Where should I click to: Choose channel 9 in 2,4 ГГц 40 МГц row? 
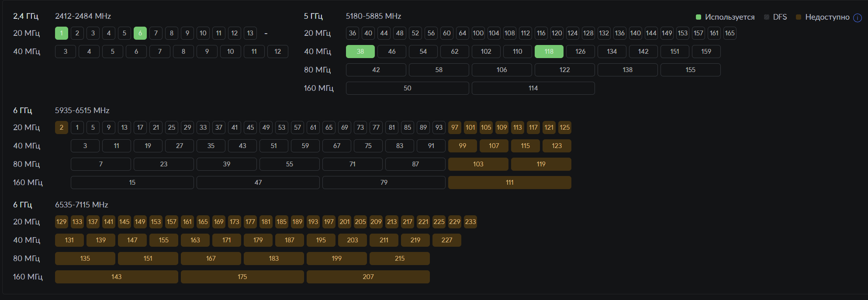point(207,52)
